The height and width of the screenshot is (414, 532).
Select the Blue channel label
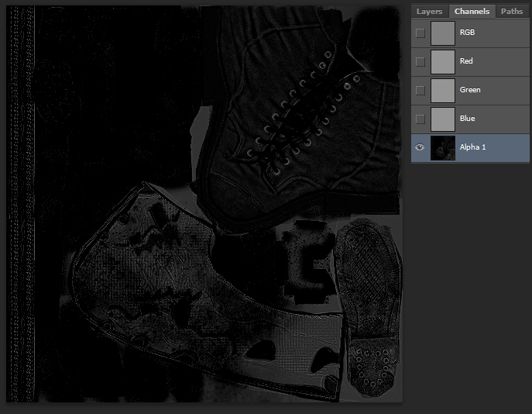click(x=467, y=118)
